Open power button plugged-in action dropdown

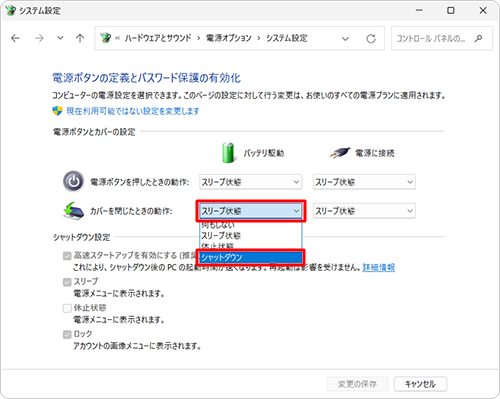(364, 182)
